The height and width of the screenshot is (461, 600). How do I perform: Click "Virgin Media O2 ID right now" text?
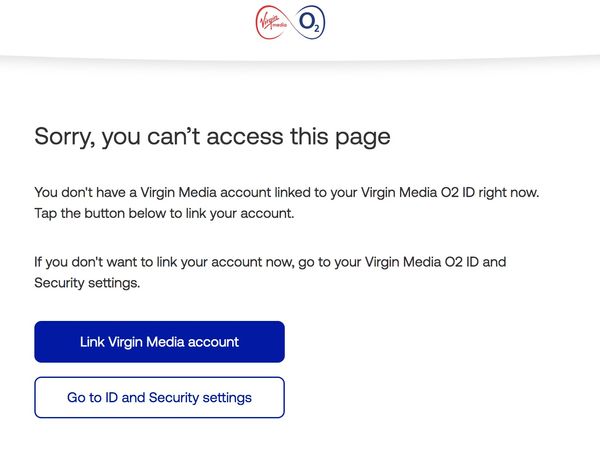450,192
